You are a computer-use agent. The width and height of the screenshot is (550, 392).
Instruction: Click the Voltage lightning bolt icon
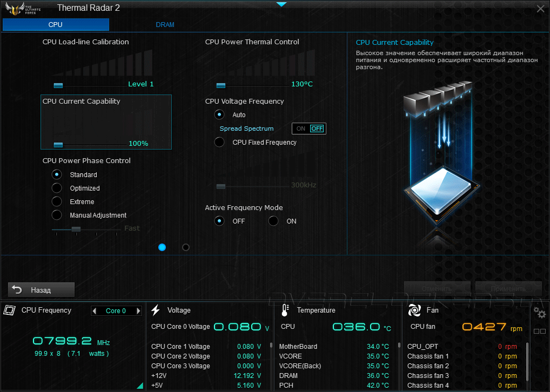coord(156,310)
